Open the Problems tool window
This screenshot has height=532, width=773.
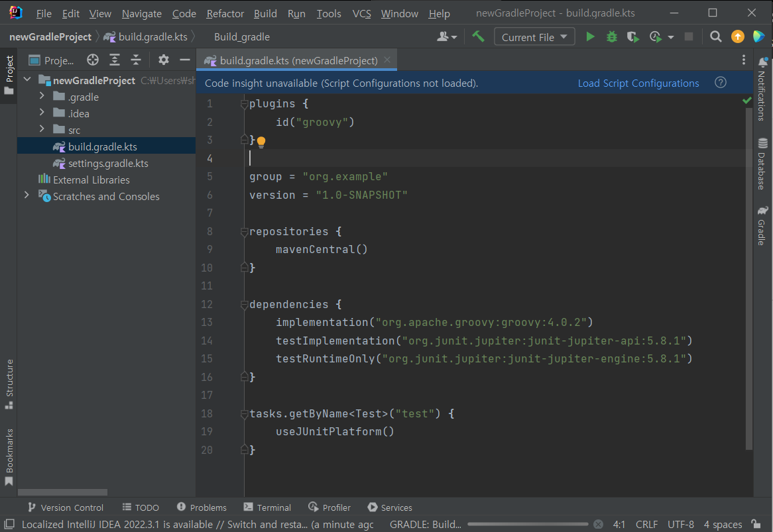[202, 507]
